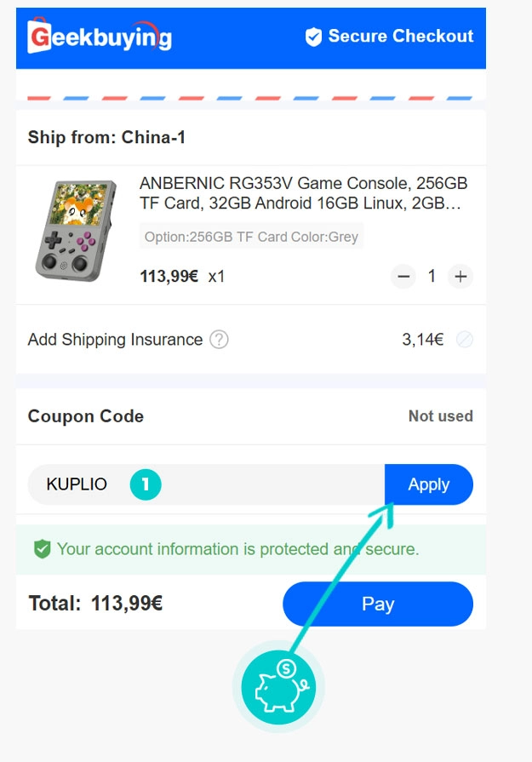Click the Secure Checkout header text
Image resolution: width=532 pixels, height=762 pixels.
(400, 37)
